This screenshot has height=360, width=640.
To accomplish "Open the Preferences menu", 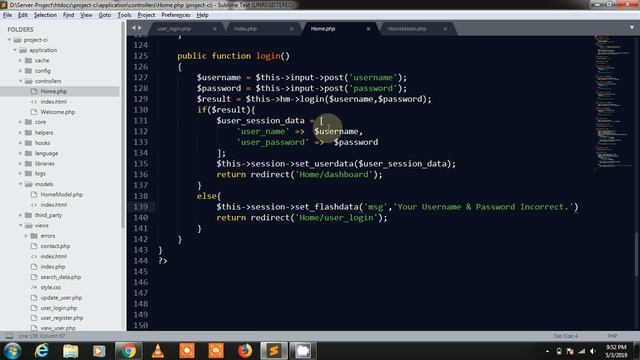I will (x=176, y=15).
